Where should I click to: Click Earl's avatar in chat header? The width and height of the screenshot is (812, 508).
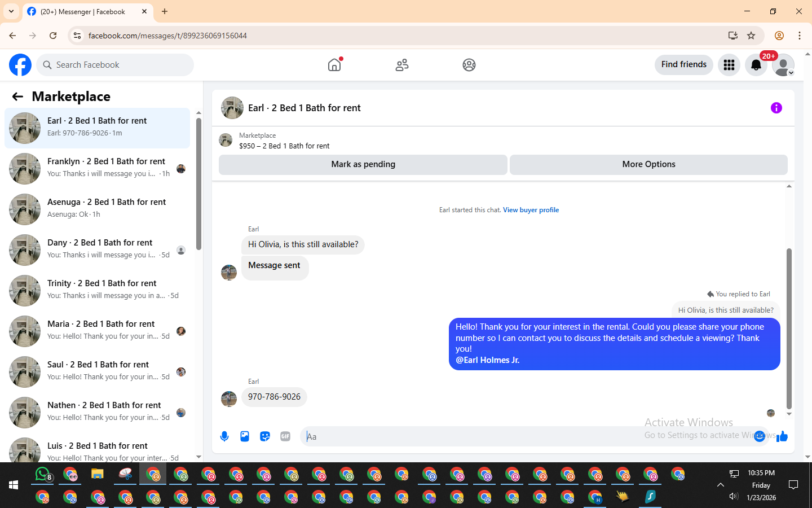pyautogui.click(x=232, y=108)
